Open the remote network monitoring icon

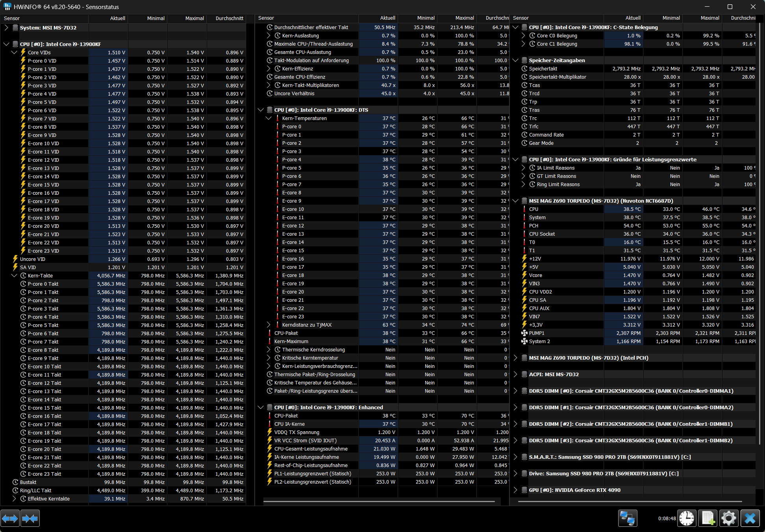pos(627,518)
